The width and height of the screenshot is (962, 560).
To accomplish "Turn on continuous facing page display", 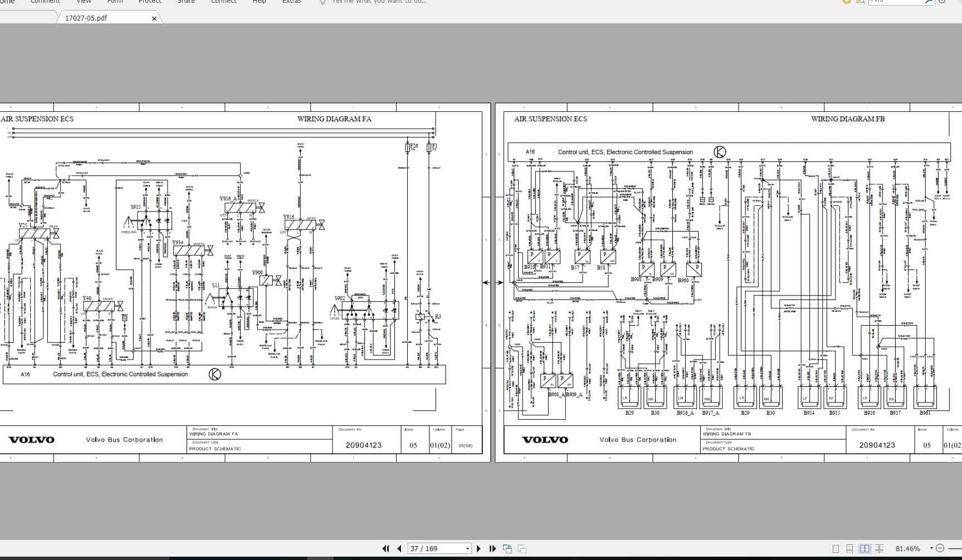I will point(880,549).
